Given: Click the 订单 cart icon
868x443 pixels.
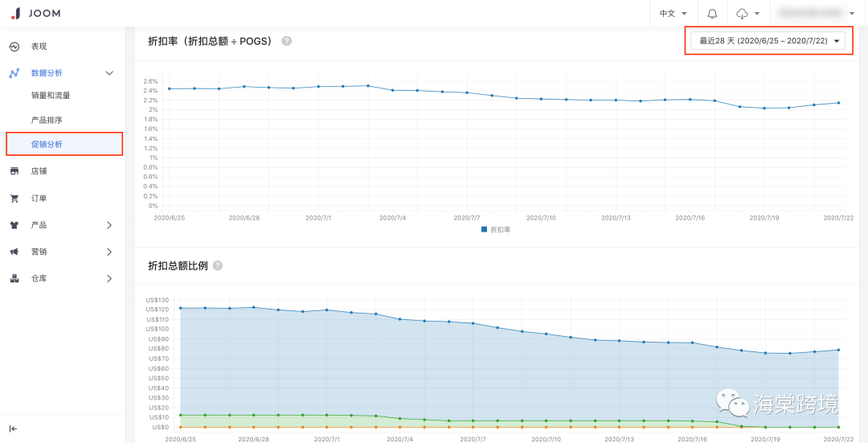Looking at the screenshot, I should coord(15,199).
